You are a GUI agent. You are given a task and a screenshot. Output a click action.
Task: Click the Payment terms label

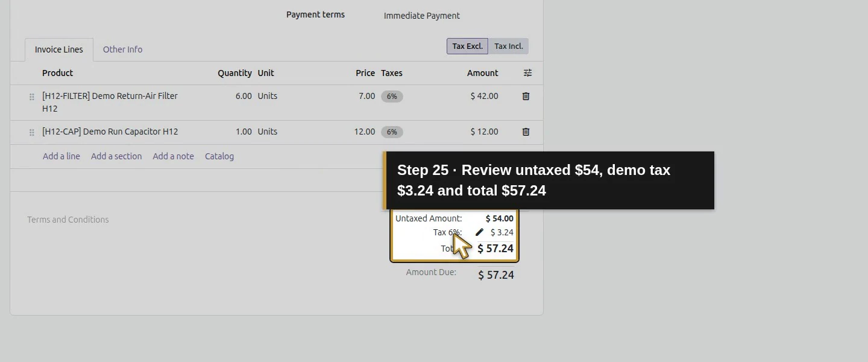[x=315, y=14]
